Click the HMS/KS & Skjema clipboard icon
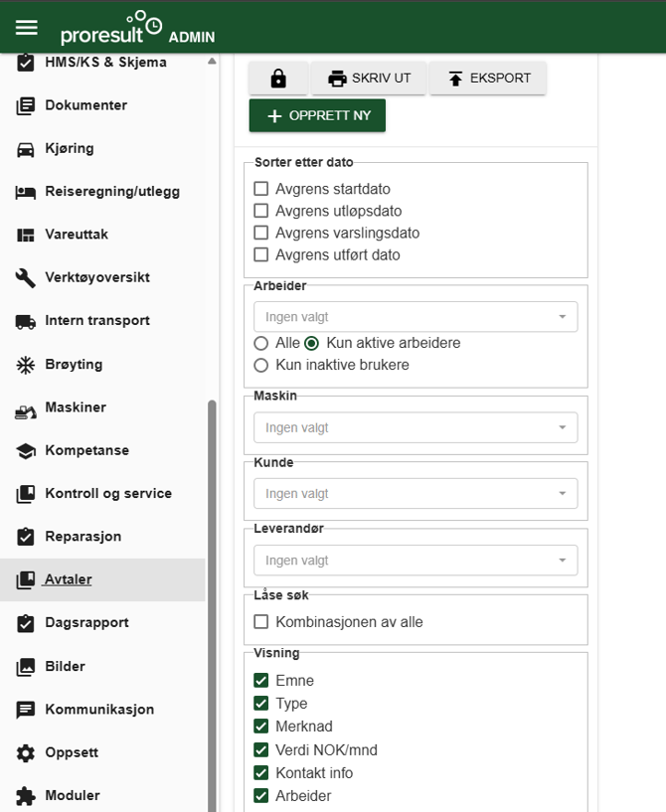This screenshot has width=666, height=812. [26, 63]
